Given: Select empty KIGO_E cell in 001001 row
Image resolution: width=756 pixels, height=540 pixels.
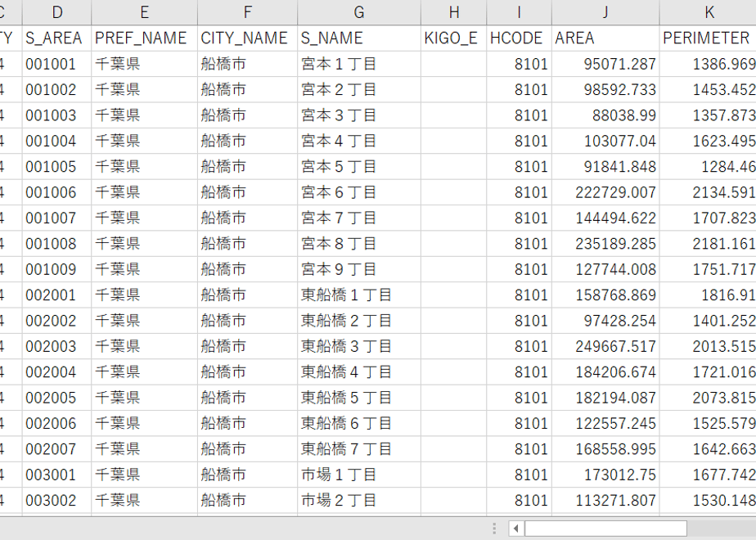Looking at the screenshot, I should point(454,64).
